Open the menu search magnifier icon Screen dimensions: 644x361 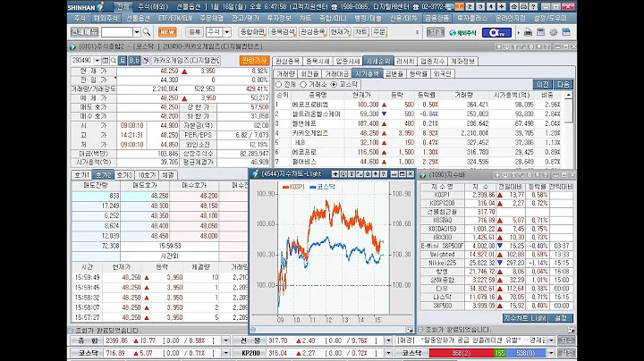[x=147, y=32]
